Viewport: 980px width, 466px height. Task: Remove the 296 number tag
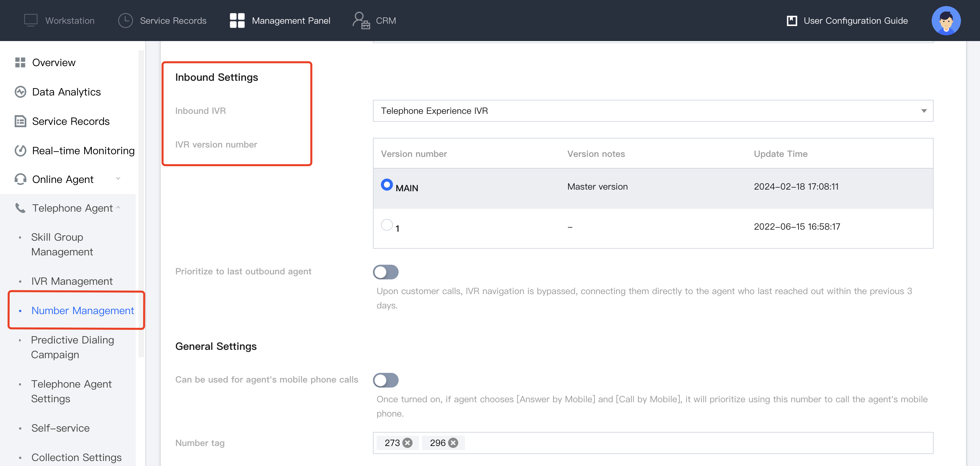453,443
